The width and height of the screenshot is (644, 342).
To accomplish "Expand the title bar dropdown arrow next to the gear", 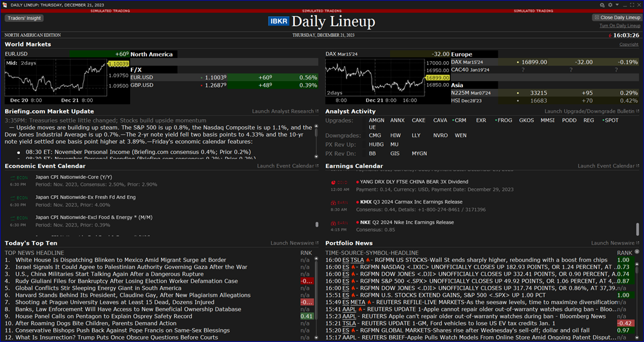I will (616, 5).
